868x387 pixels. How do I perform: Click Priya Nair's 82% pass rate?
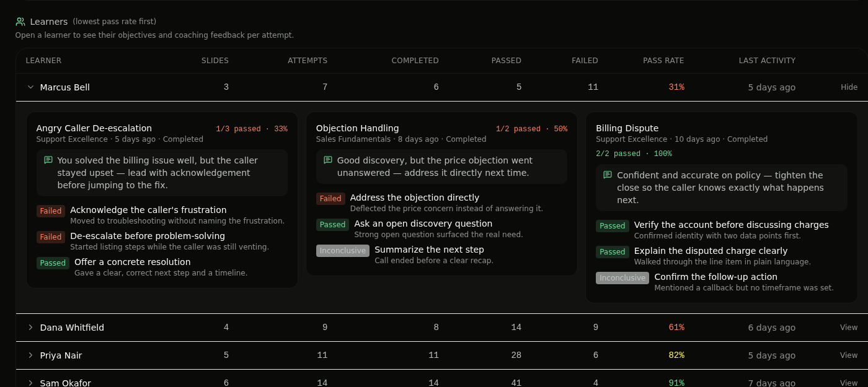[x=676, y=355]
